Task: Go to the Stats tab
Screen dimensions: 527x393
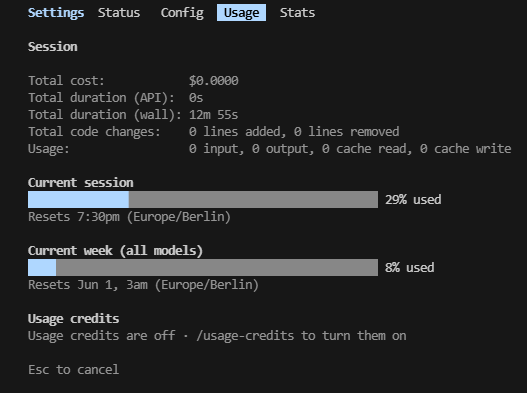Action: [297, 13]
